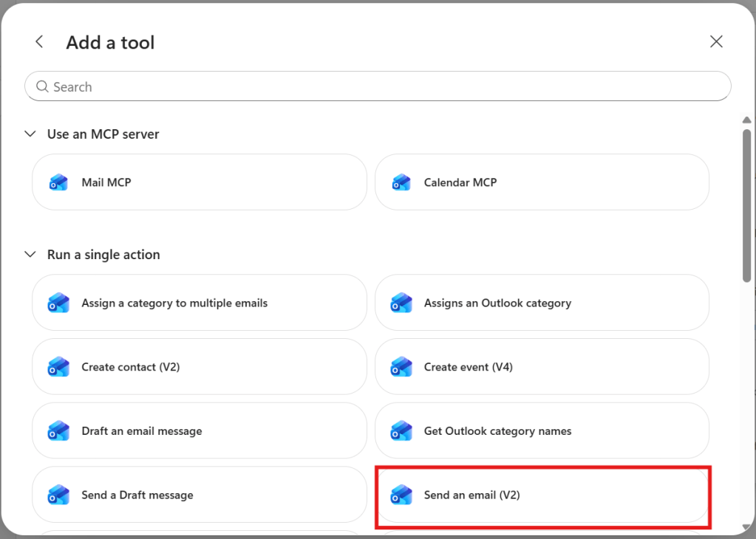Viewport: 756px width, 539px height.
Task: Pick the Create event (V4) label
Action: (469, 367)
